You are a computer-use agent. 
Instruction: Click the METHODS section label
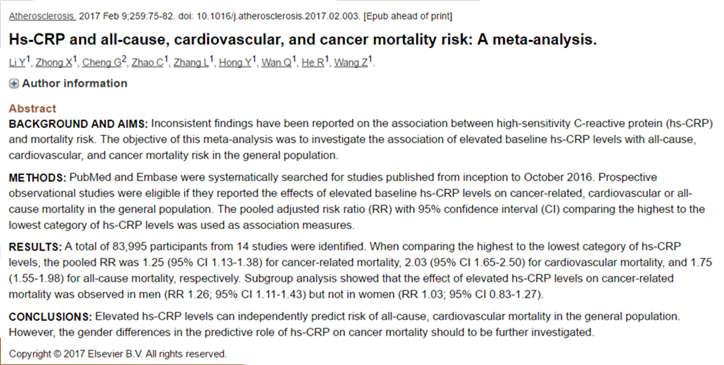38,177
